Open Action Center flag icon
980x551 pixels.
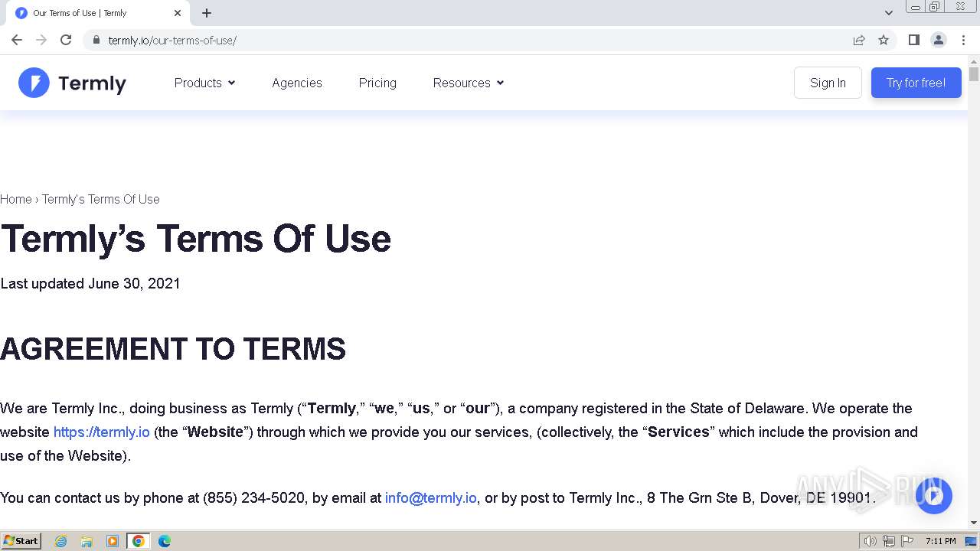click(x=907, y=541)
